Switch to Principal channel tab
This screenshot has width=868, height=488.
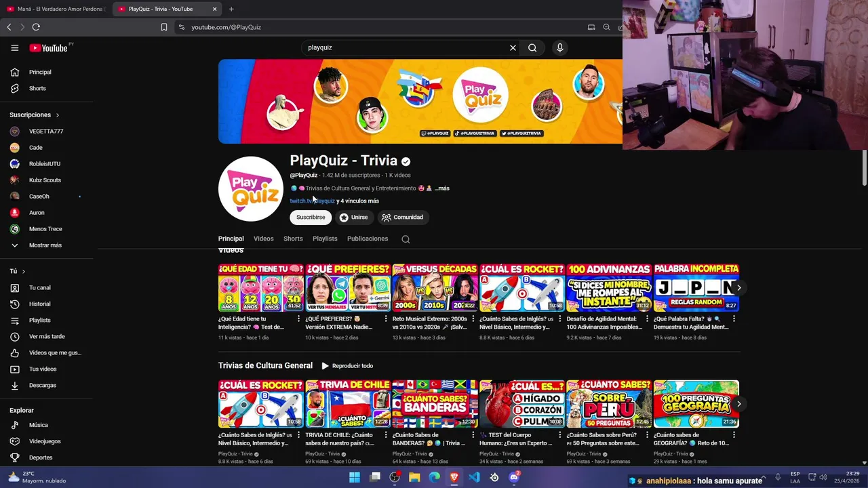[x=231, y=239]
